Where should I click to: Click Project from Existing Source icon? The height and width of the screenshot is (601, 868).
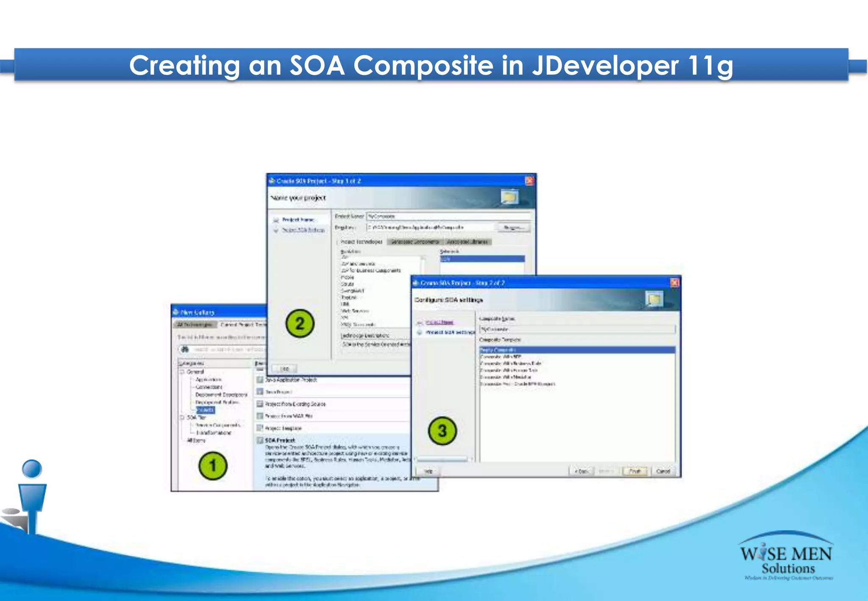[x=260, y=404]
